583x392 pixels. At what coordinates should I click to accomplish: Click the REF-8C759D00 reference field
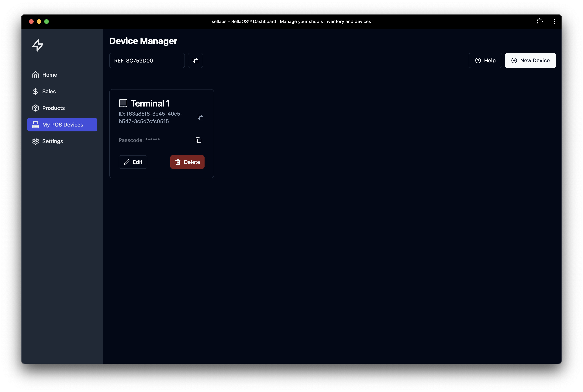point(147,60)
